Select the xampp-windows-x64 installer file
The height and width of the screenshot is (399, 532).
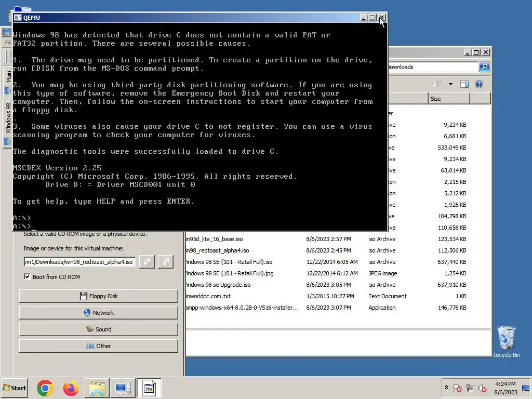[242, 308]
